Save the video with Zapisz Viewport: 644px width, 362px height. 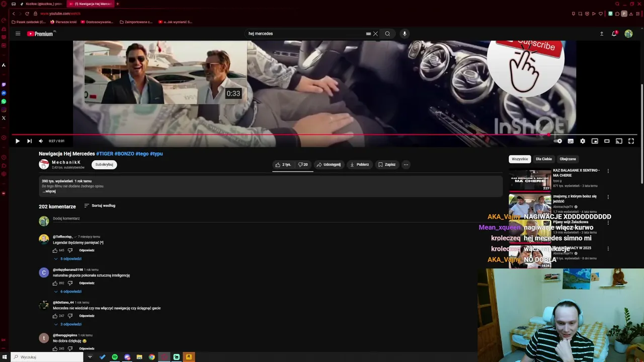tap(387, 164)
